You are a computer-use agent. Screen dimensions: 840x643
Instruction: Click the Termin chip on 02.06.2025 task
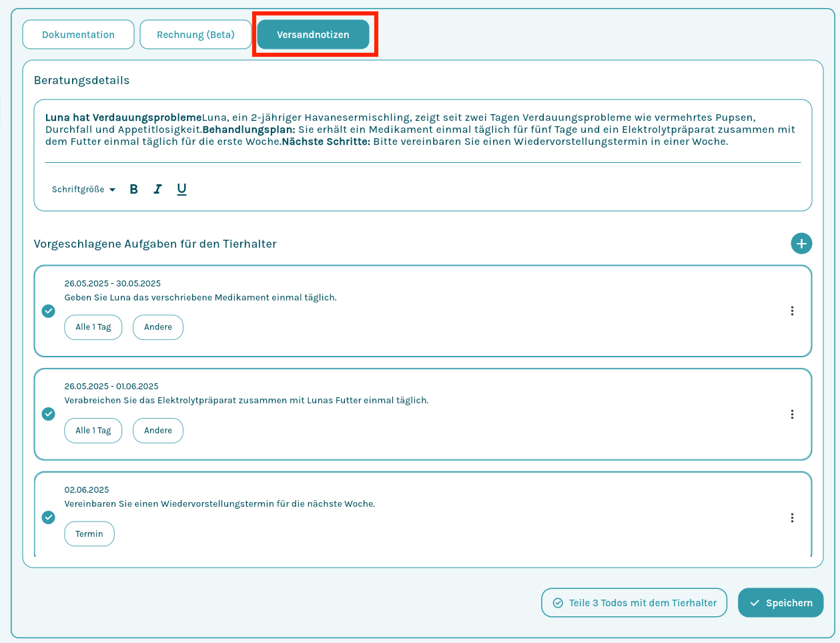[x=89, y=534]
